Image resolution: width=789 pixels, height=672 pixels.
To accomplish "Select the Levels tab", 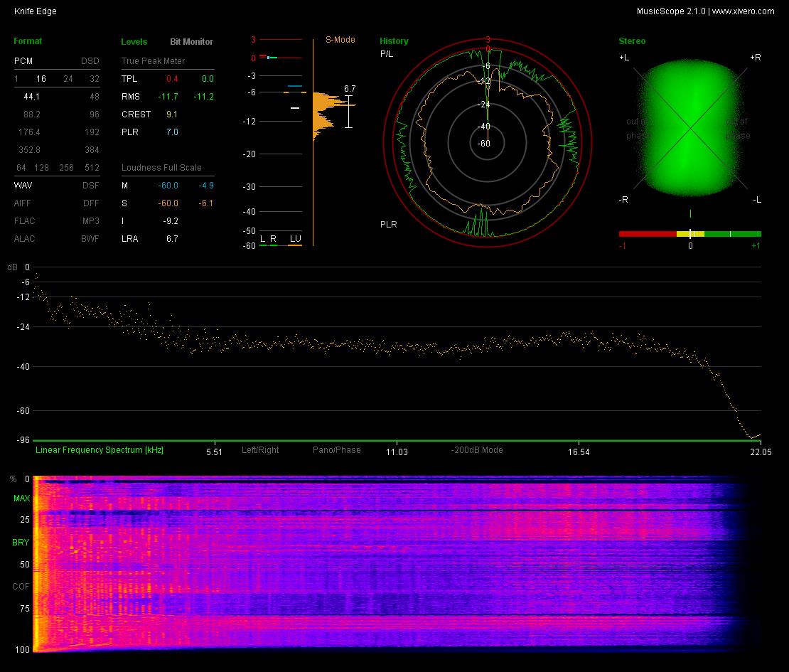I will click(x=134, y=42).
